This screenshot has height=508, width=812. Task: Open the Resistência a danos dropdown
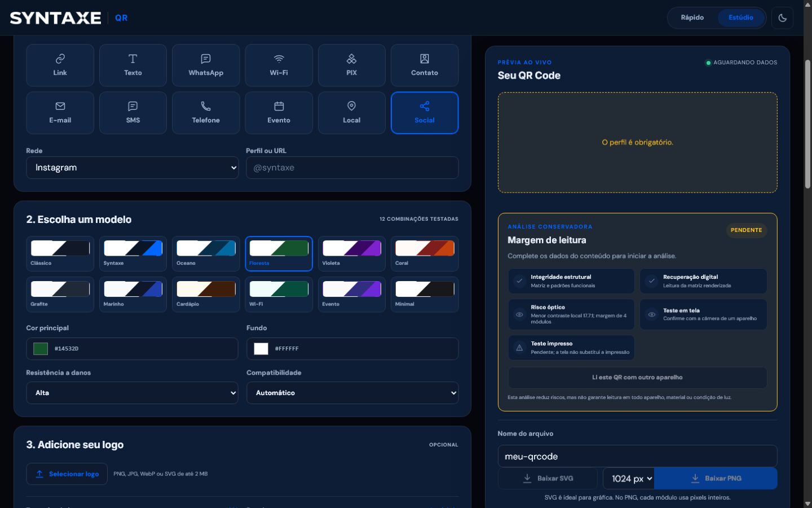[133, 393]
